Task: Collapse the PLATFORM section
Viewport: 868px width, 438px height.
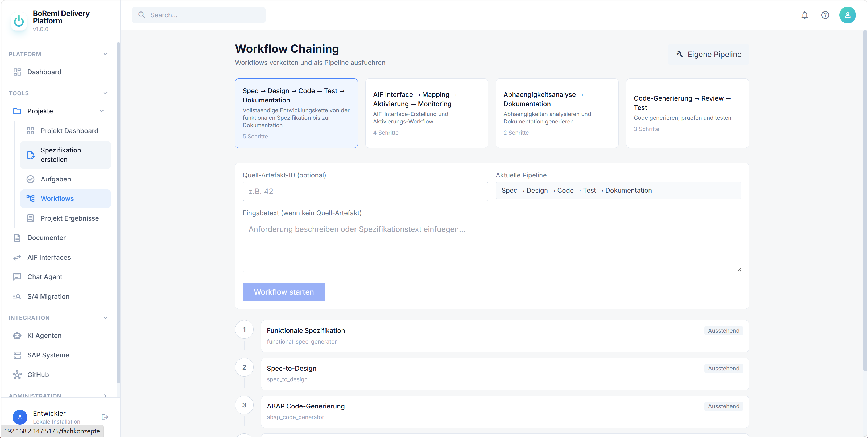Action: tap(105, 54)
